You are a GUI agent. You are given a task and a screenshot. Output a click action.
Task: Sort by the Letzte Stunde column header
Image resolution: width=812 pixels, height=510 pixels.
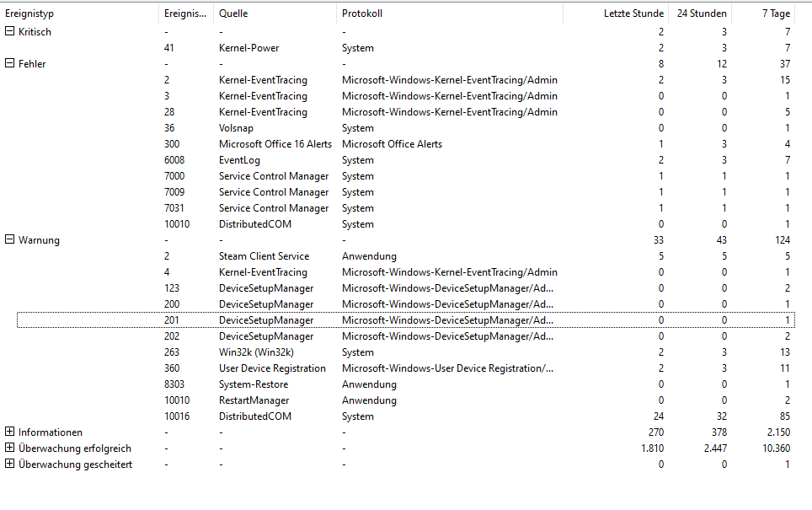(617, 13)
